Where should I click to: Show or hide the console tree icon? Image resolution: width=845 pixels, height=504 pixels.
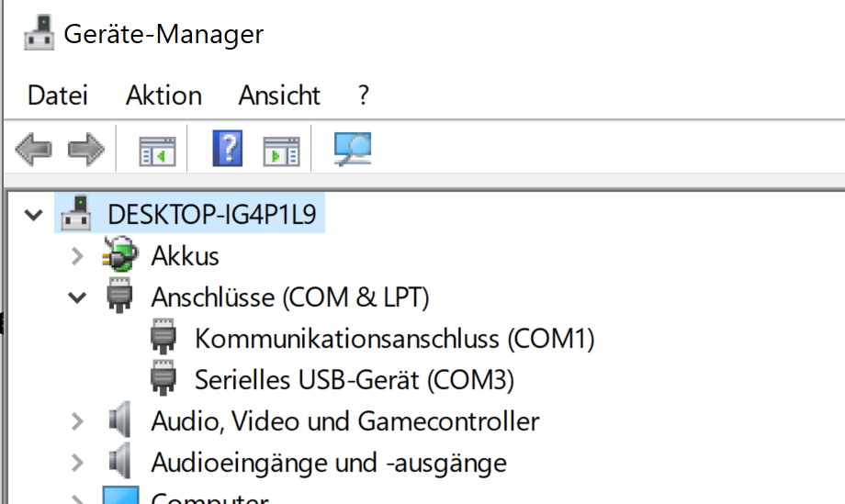click(x=157, y=151)
